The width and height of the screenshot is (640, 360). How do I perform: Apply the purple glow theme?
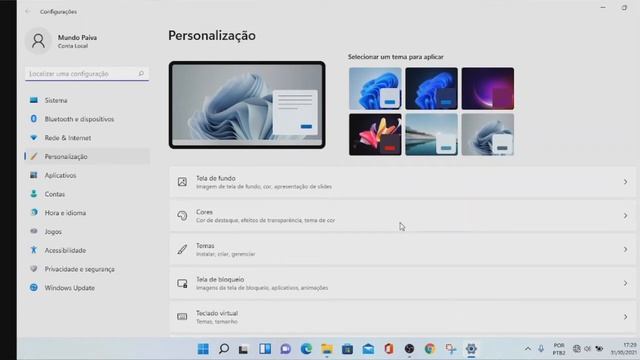tap(488, 89)
